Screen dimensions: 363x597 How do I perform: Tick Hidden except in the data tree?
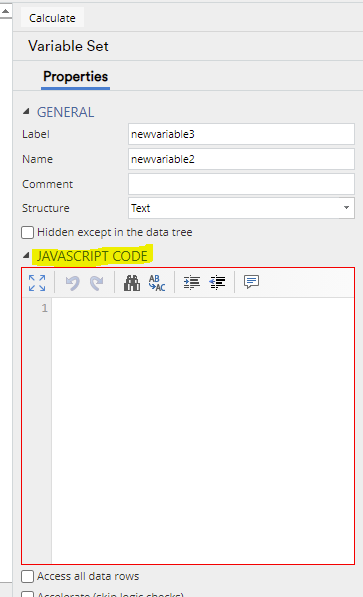point(27,232)
